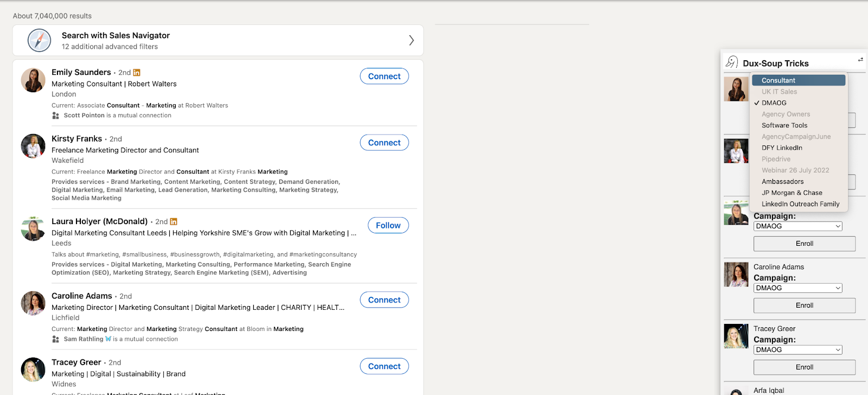This screenshot has width=868, height=395.
Task: Click Scott Pointon mutual connection link
Action: click(x=84, y=116)
